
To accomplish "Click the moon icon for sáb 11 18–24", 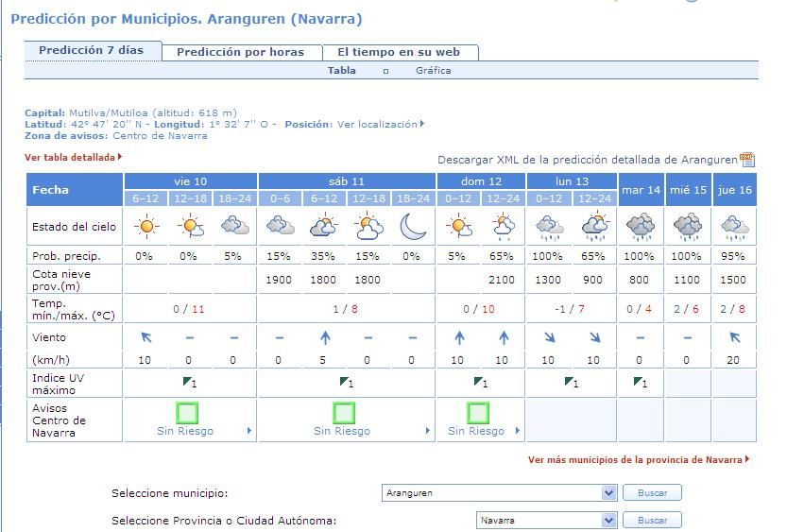I will tap(413, 227).
